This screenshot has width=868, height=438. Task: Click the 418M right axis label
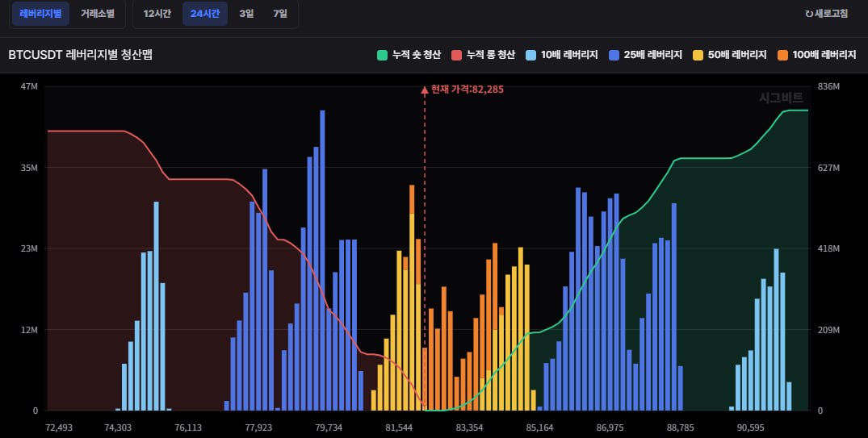[828, 249]
